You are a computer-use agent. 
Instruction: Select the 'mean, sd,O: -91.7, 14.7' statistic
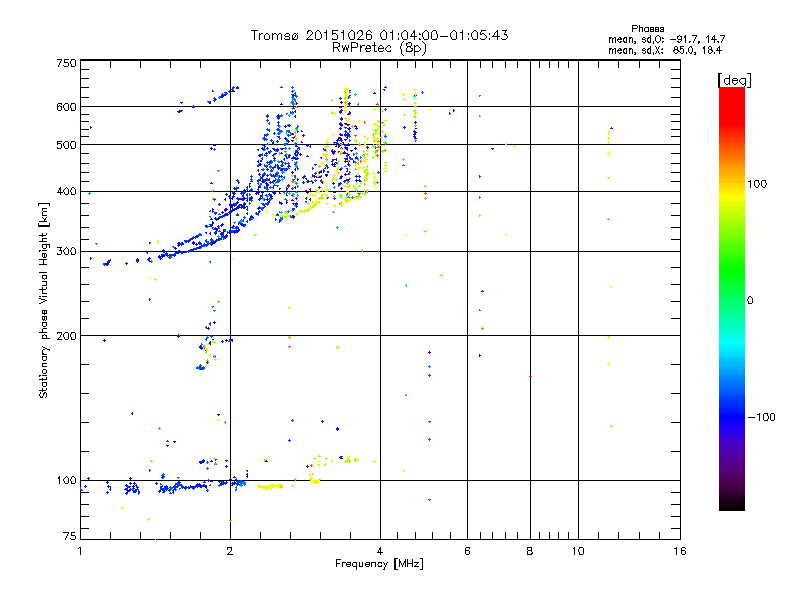666,40
